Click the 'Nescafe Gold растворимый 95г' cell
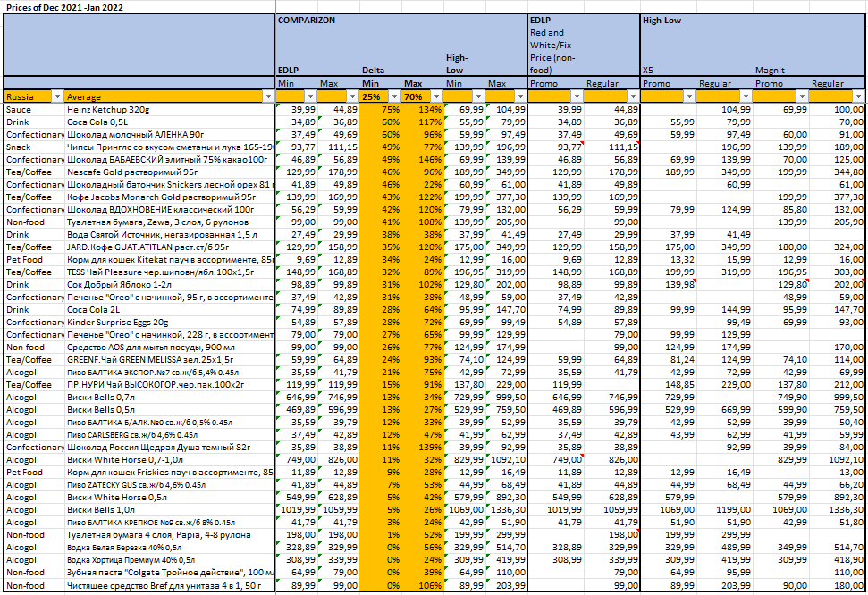Image resolution: width=868 pixels, height=595 pixels. coord(170,172)
